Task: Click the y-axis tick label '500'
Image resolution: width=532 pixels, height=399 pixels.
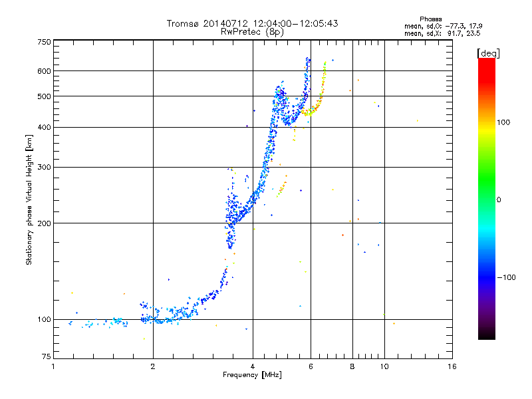Action: click(44, 96)
